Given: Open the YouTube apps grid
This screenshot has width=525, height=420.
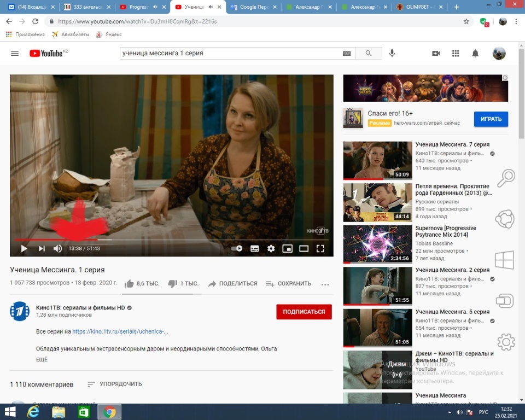Looking at the screenshot, I should coord(456,53).
